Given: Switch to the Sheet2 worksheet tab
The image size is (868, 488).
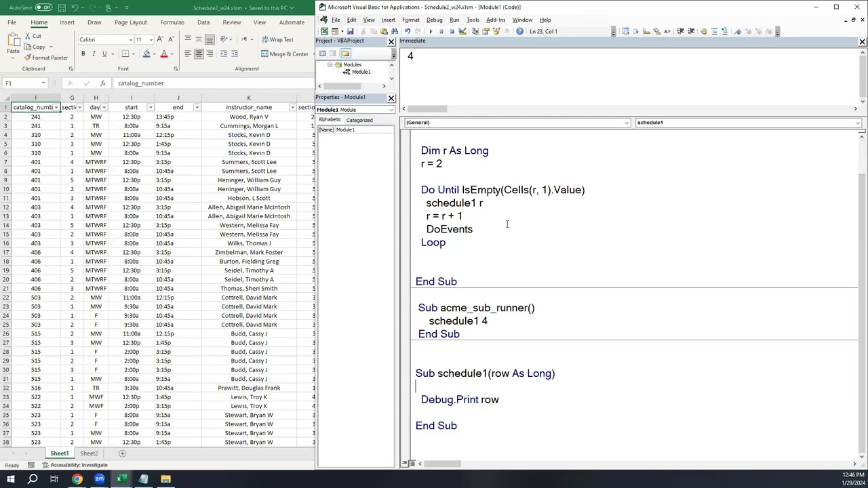Looking at the screenshot, I should tap(89, 453).
